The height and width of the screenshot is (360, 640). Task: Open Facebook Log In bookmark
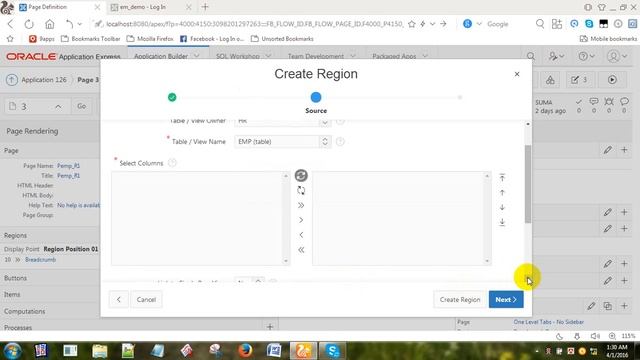pyautogui.click(x=212, y=39)
